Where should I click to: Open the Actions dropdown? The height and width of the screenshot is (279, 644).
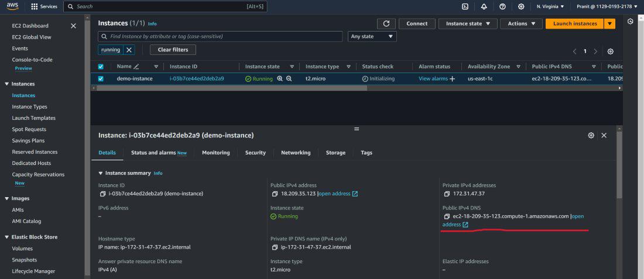click(522, 24)
